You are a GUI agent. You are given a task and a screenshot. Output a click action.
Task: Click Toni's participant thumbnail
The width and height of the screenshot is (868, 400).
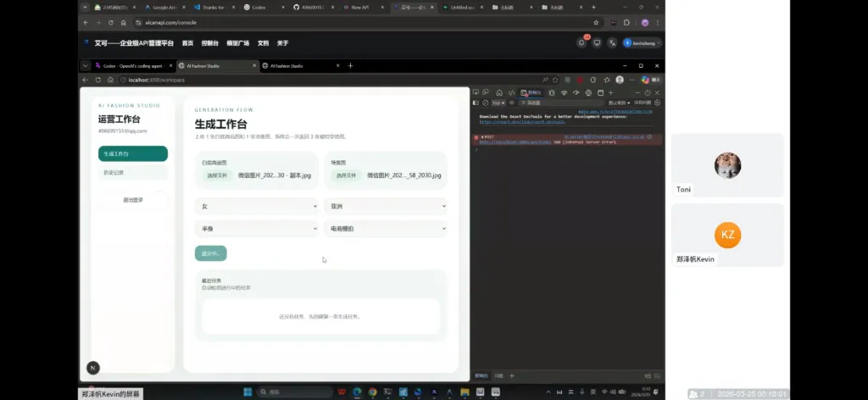tap(727, 165)
